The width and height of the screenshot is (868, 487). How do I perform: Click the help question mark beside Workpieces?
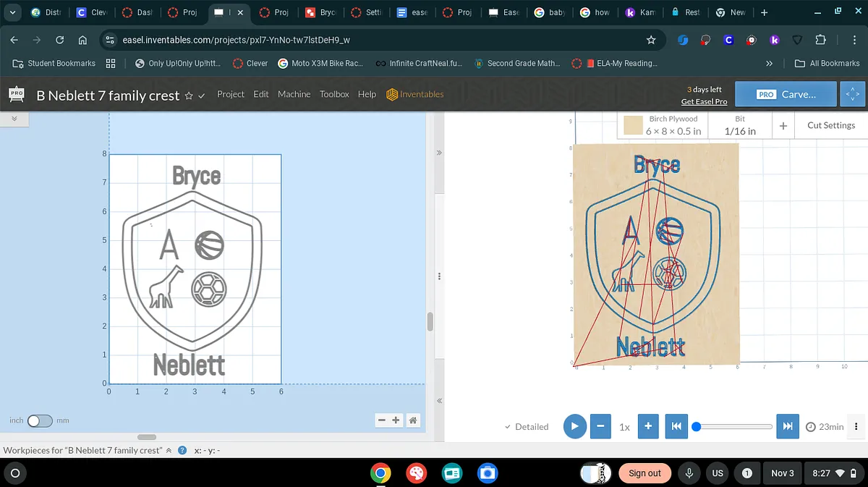(x=182, y=450)
